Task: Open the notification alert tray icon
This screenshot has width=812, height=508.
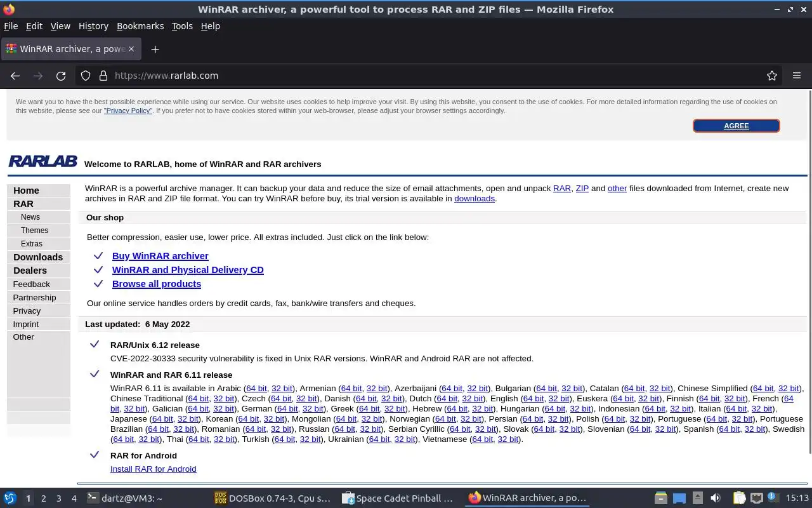Action: pyautogui.click(x=772, y=498)
